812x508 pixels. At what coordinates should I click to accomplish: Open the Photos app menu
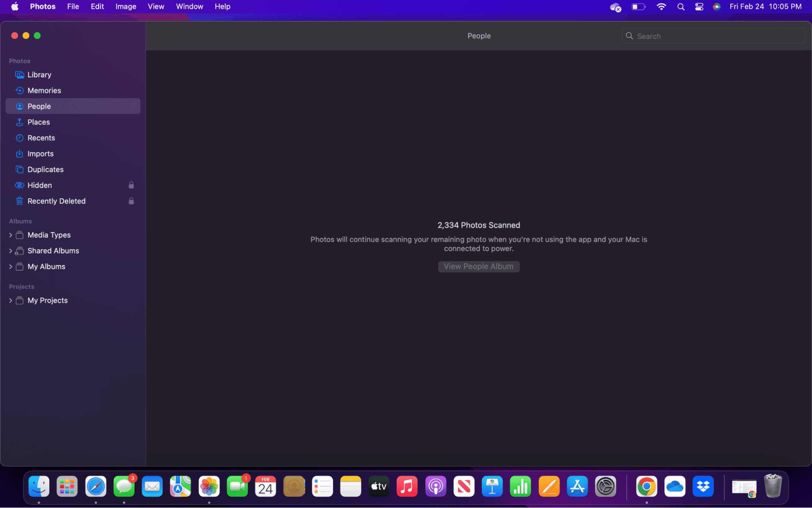pyautogui.click(x=43, y=7)
